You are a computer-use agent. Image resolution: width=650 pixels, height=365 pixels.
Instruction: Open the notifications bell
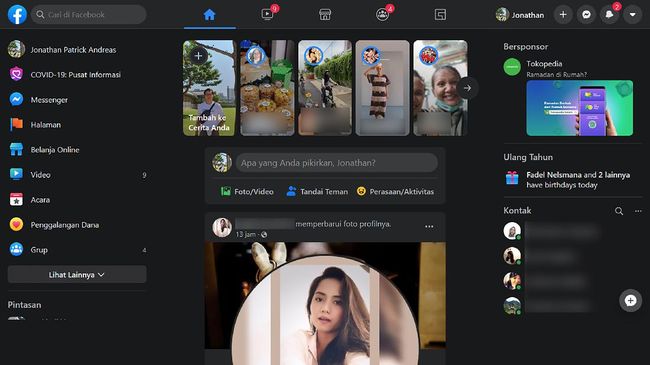[609, 15]
